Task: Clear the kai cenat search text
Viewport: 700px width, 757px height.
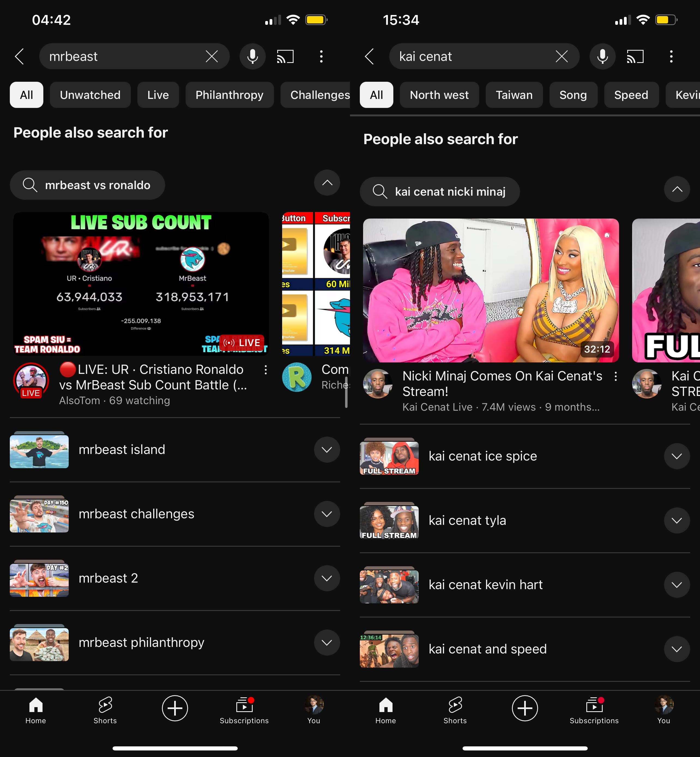Action: coord(562,56)
